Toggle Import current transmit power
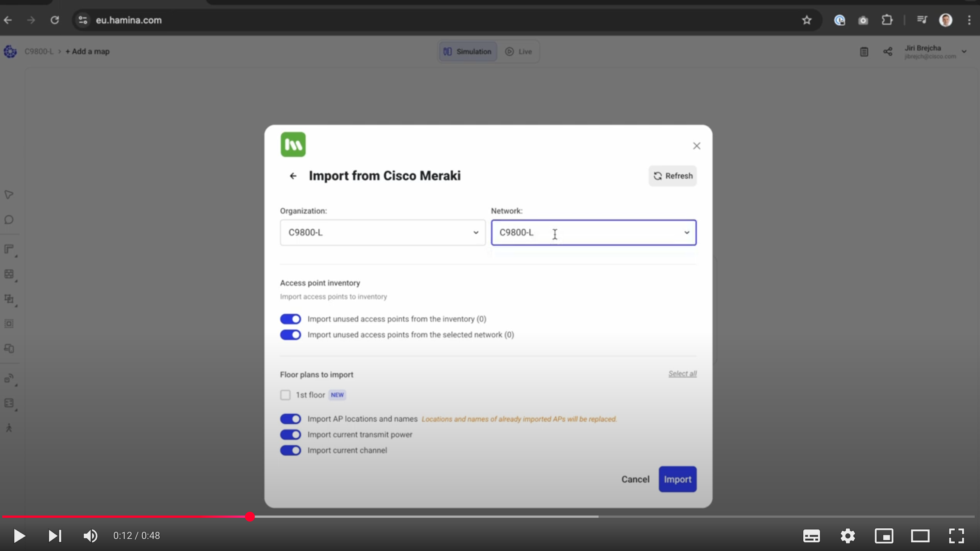 pos(291,435)
